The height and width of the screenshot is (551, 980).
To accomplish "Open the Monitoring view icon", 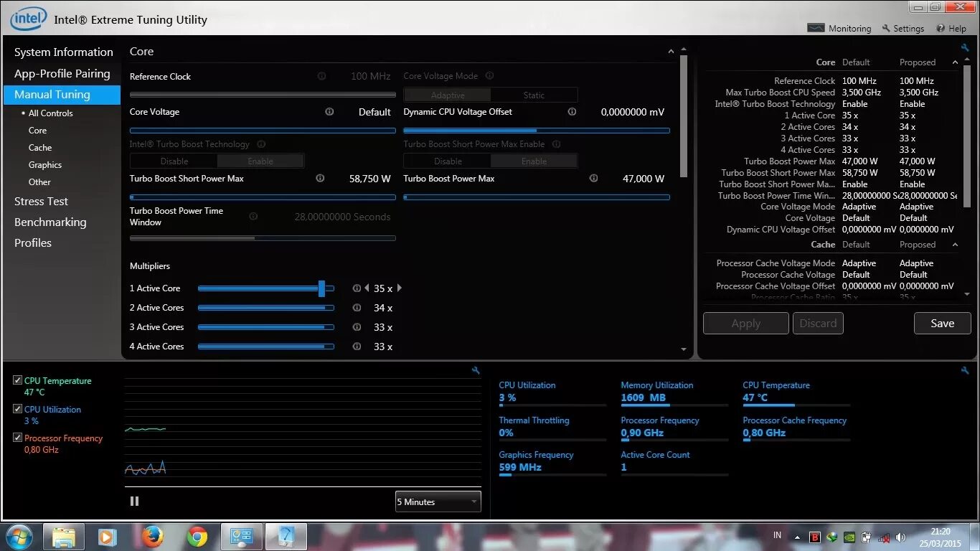I will tap(816, 28).
